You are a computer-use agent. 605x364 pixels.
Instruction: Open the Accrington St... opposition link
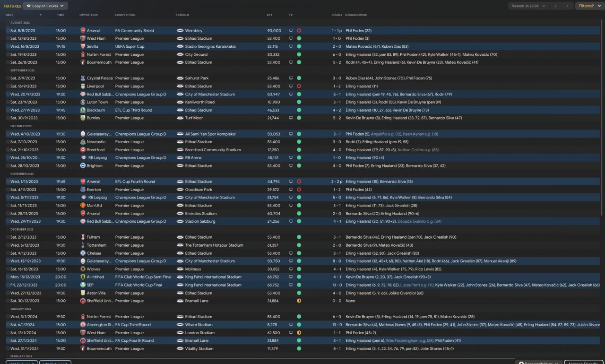[100, 325]
